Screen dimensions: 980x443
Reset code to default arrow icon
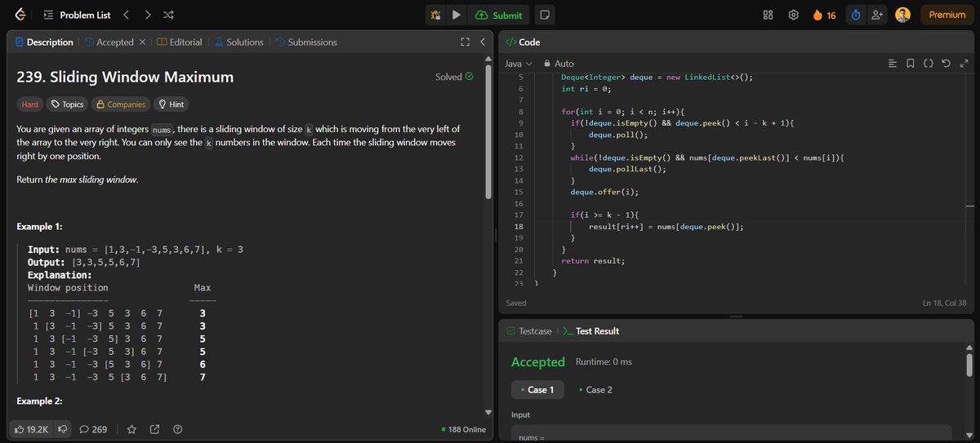click(947, 63)
